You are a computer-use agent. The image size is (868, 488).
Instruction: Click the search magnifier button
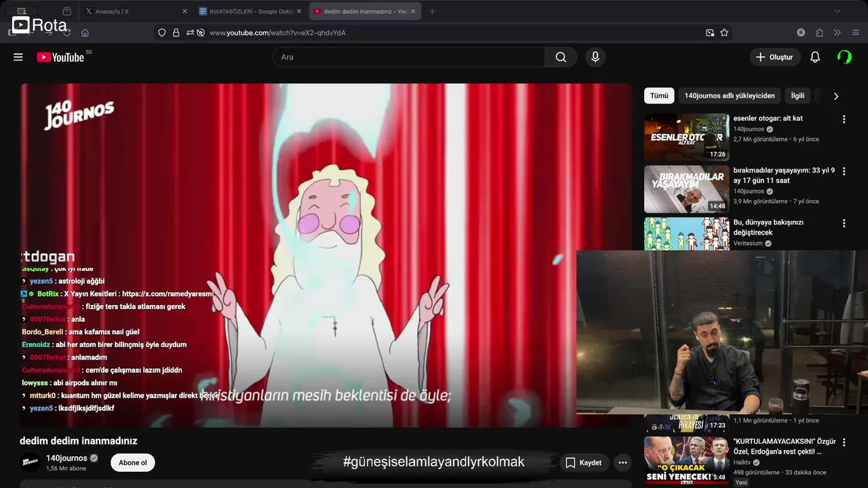tap(561, 57)
